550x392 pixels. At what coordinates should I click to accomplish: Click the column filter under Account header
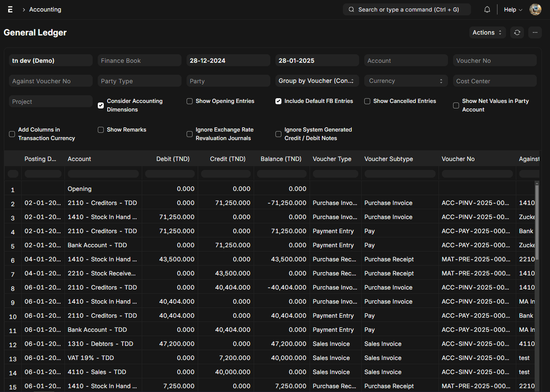103,174
